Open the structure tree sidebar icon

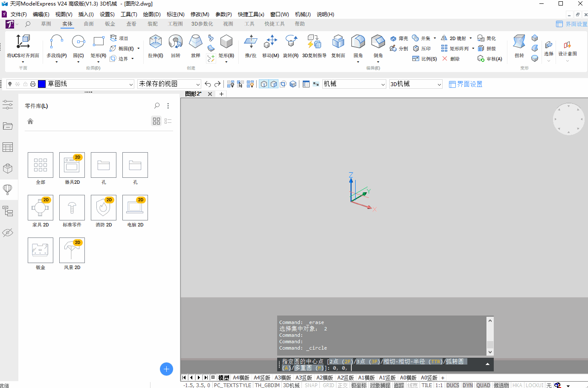coord(8,211)
